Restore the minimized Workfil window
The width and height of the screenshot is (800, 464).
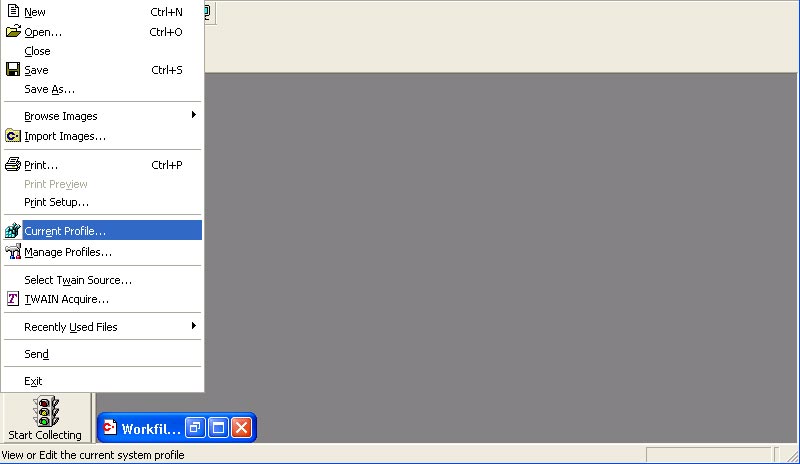tap(194, 427)
